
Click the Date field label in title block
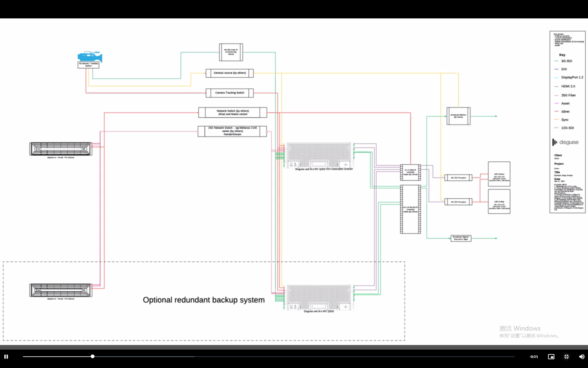click(x=557, y=179)
